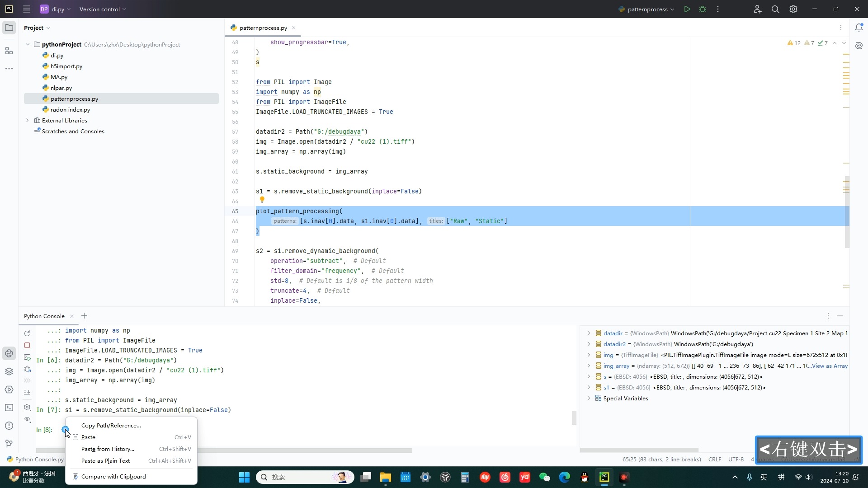Close the Python Console tab
Viewport: 868px width, 488px height.
(72, 316)
